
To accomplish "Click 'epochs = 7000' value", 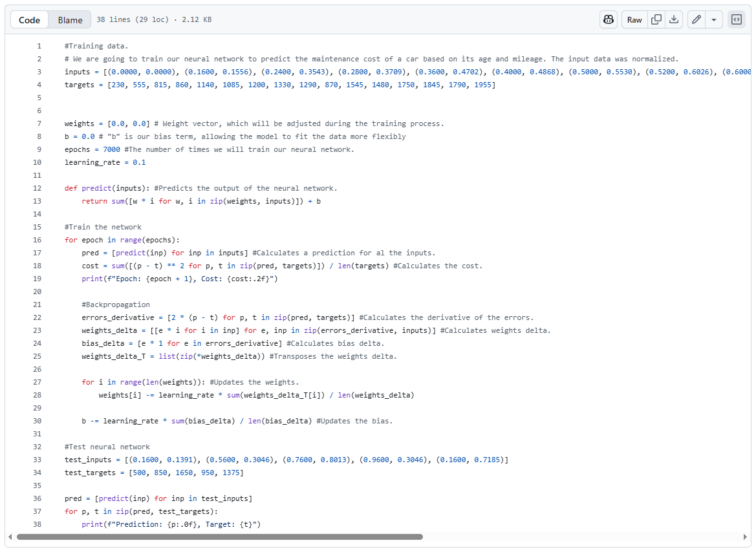I will tap(92, 149).
